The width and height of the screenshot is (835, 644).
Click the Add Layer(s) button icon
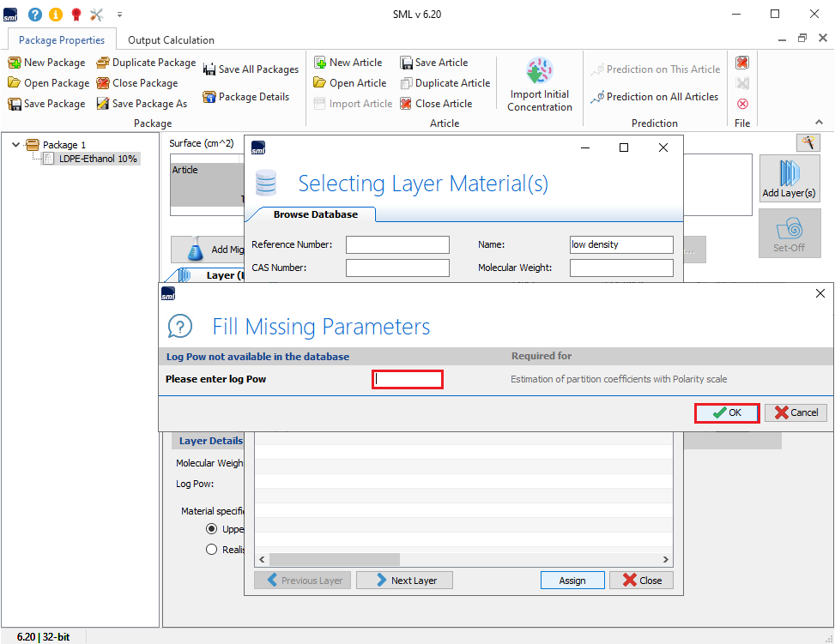point(789,172)
